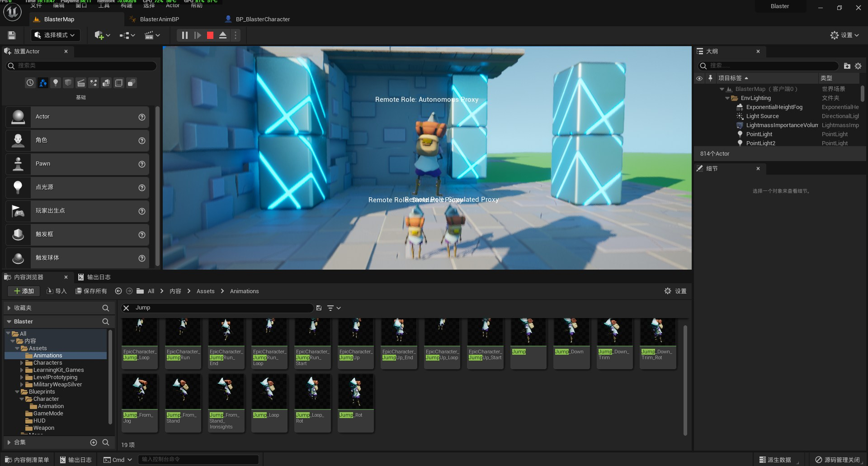868x466 pixels.
Task: Pause the play-in-editor simulation
Action: point(184,35)
